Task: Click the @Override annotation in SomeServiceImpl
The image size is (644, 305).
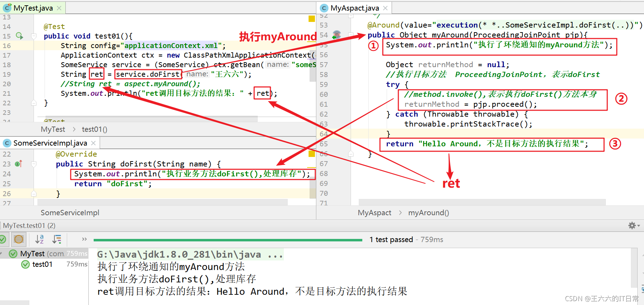Action: [x=76, y=154]
